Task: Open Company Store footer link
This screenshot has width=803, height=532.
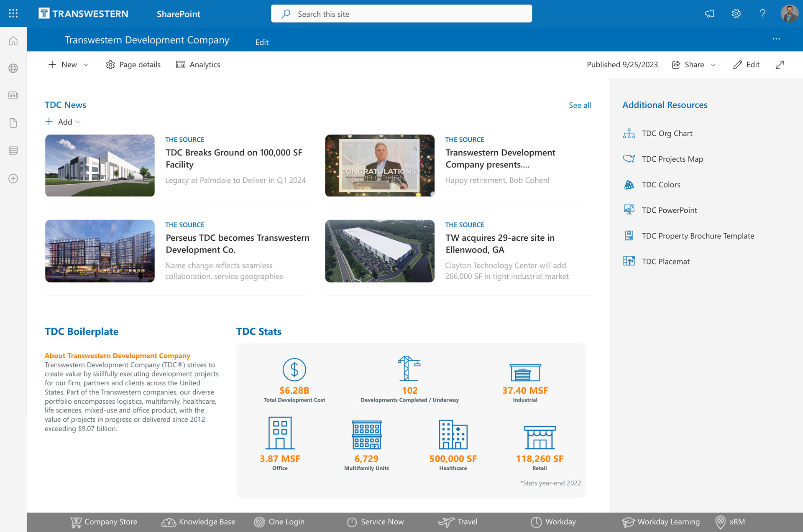Action: 111,522
